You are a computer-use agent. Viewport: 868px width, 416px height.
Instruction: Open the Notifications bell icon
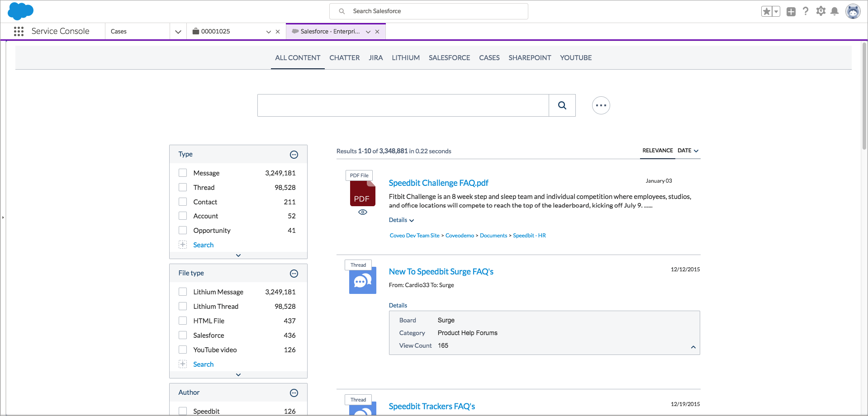click(x=835, y=11)
